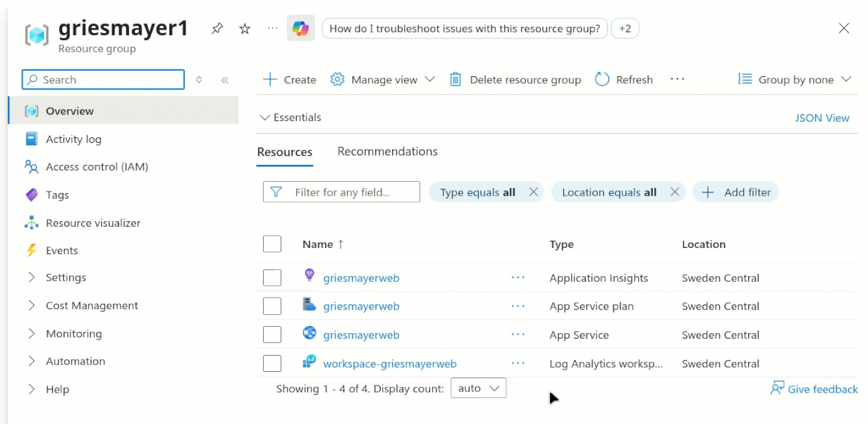This screenshot has width=868, height=424.
Task: Check the Application Insights griesmayerweb row
Action: [272, 278]
